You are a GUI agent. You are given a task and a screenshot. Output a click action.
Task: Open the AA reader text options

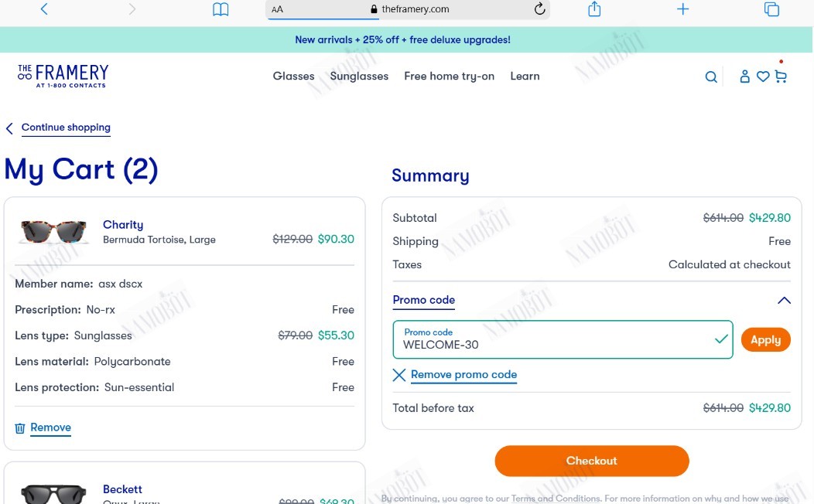click(277, 9)
